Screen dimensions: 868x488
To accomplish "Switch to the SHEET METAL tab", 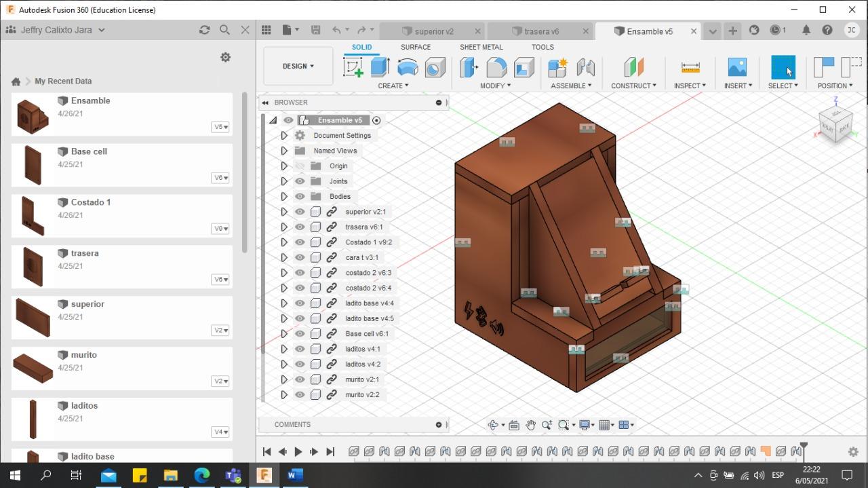I will 481,47.
